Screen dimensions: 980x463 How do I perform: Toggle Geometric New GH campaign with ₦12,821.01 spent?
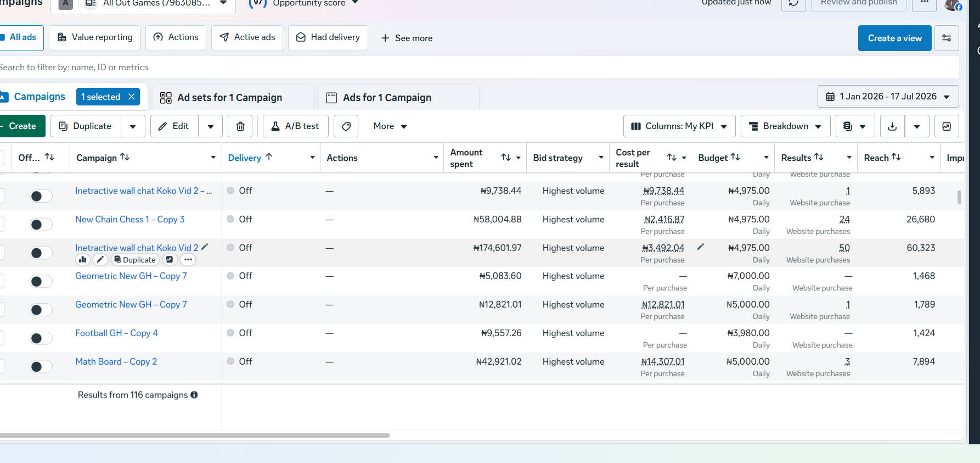41,310
